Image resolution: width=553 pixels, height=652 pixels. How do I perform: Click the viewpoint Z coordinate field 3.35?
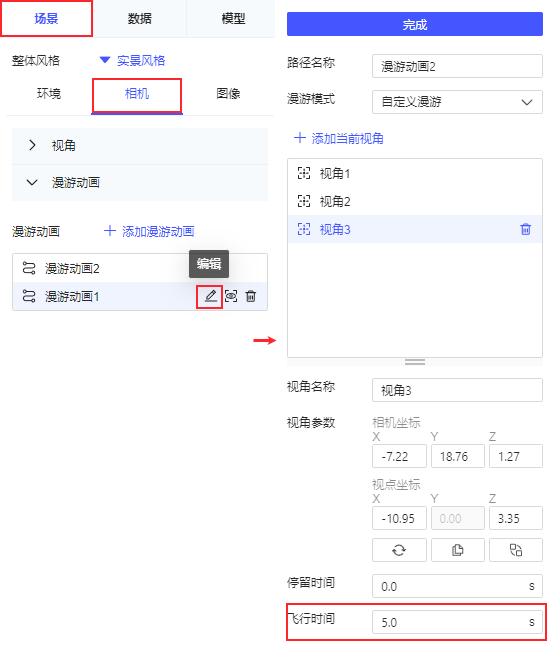pyautogui.click(x=516, y=518)
